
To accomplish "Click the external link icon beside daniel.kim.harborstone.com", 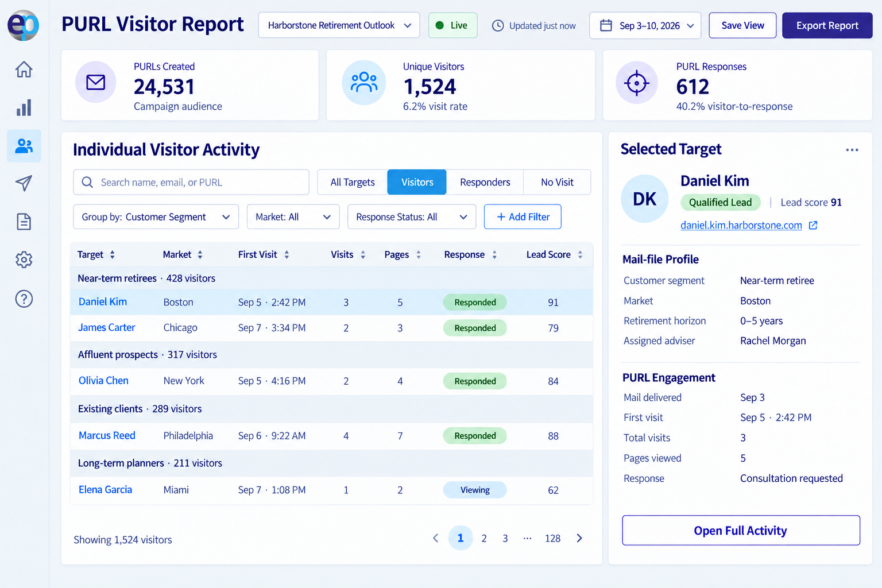I will pos(813,226).
